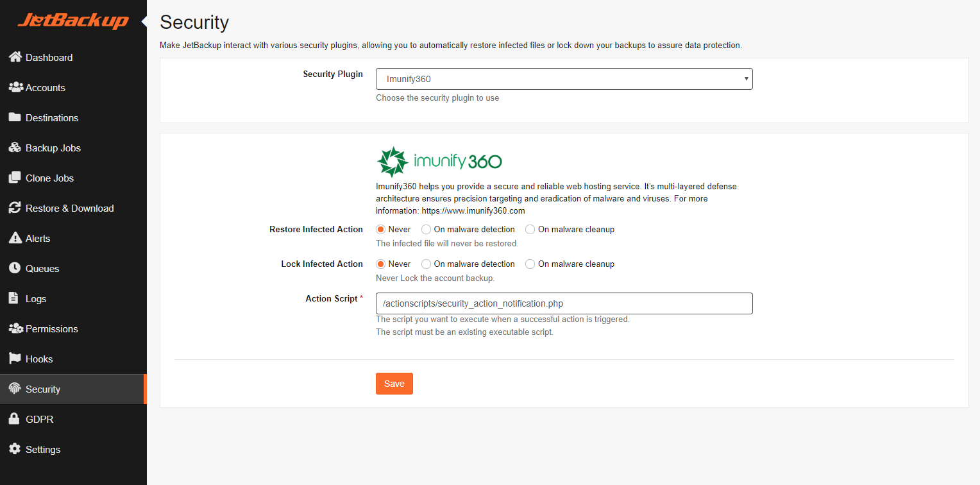
Task: Click the Settings gear icon
Action: 15,449
